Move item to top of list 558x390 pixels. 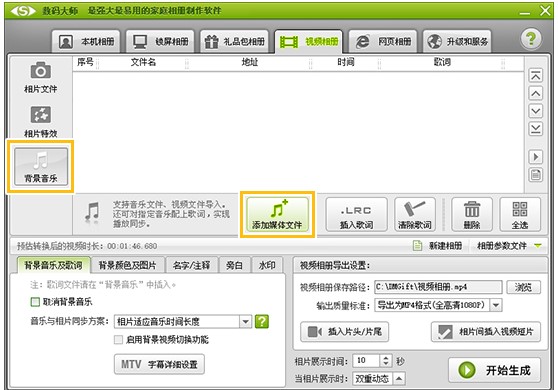click(536, 75)
